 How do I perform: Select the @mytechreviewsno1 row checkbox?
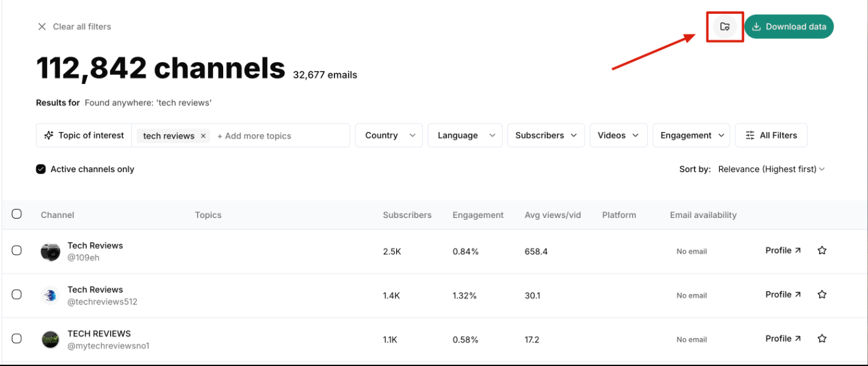pos(17,339)
